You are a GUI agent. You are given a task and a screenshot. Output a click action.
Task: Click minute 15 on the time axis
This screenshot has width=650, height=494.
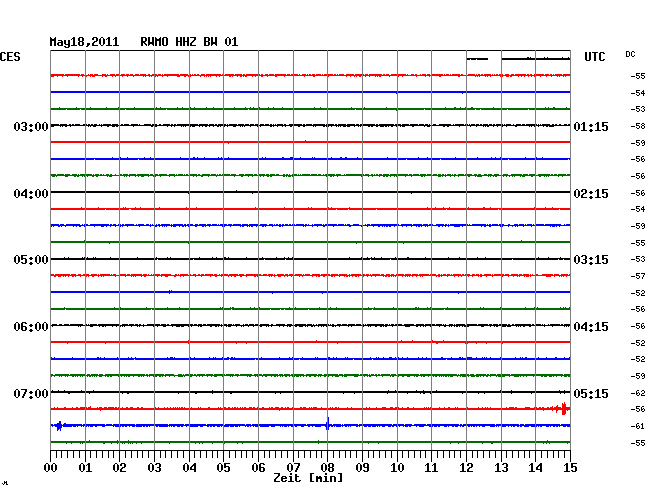570,468
